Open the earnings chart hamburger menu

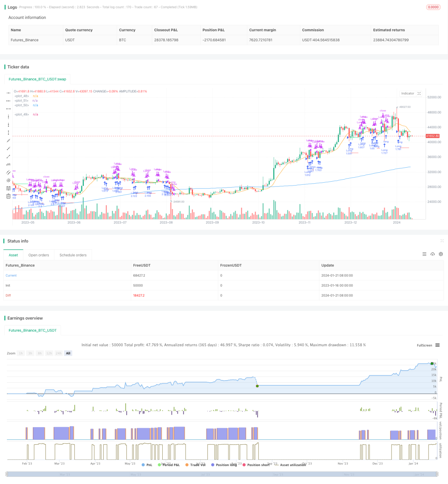437,345
